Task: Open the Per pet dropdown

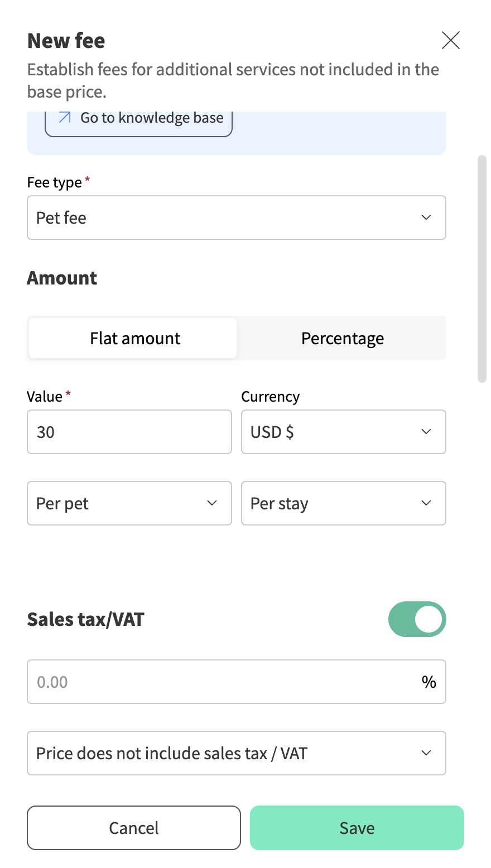Action: click(x=129, y=503)
